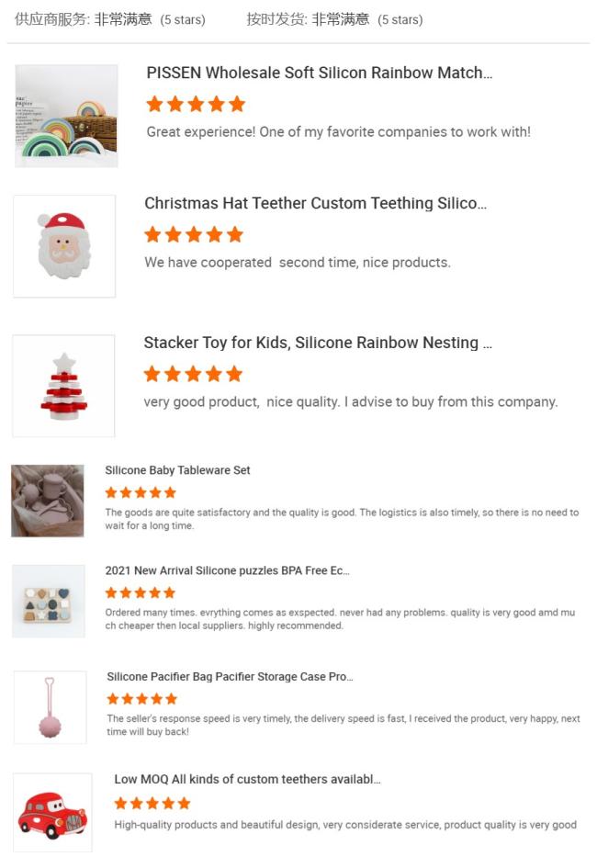Open 2021 New Arrival Silicone puzzles title
This screenshot has width=597, height=868.
(x=228, y=570)
